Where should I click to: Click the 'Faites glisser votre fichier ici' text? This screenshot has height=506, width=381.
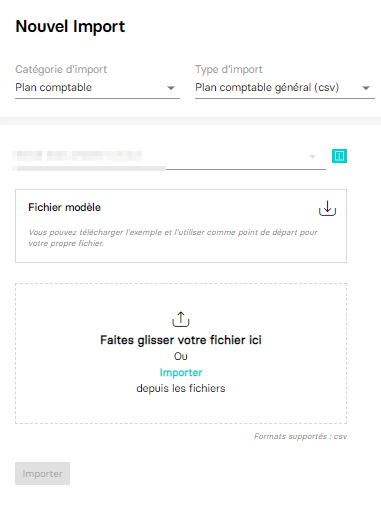[181, 340]
